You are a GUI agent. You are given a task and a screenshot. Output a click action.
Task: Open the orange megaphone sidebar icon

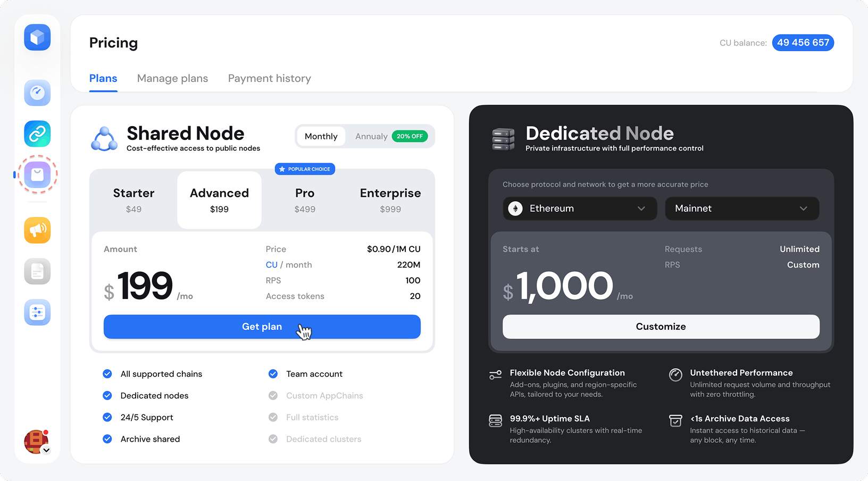[x=37, y=230]
